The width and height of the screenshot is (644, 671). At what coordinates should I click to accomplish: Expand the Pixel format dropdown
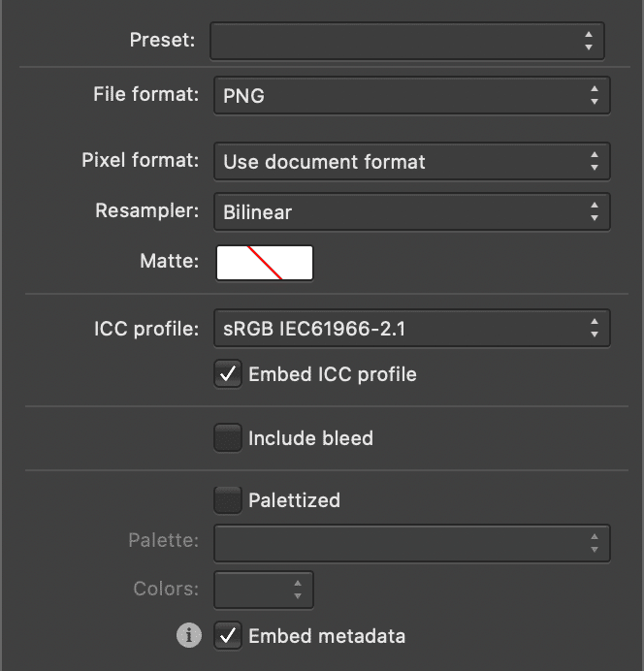(x=411, y=162)
